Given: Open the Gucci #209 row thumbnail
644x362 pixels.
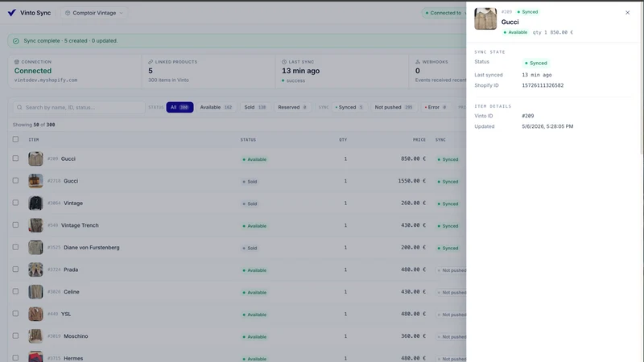Looking at the screenshot, I should click(x=35, y=158).
